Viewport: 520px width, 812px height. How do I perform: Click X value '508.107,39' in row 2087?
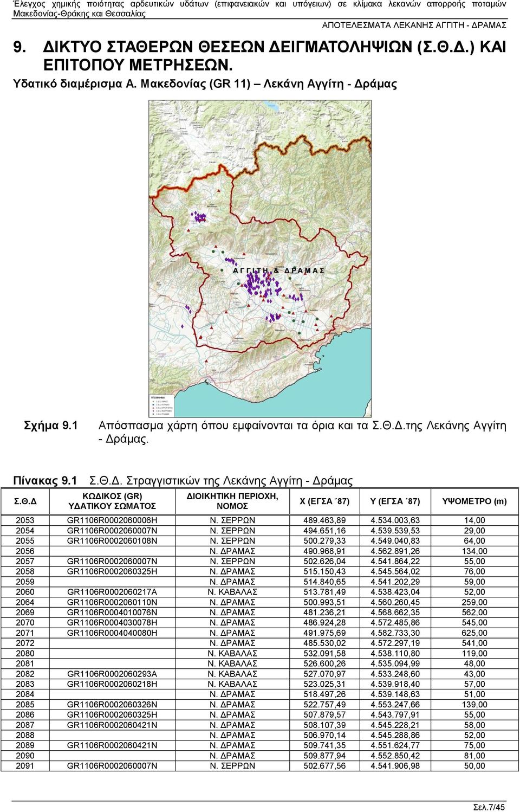324,725
